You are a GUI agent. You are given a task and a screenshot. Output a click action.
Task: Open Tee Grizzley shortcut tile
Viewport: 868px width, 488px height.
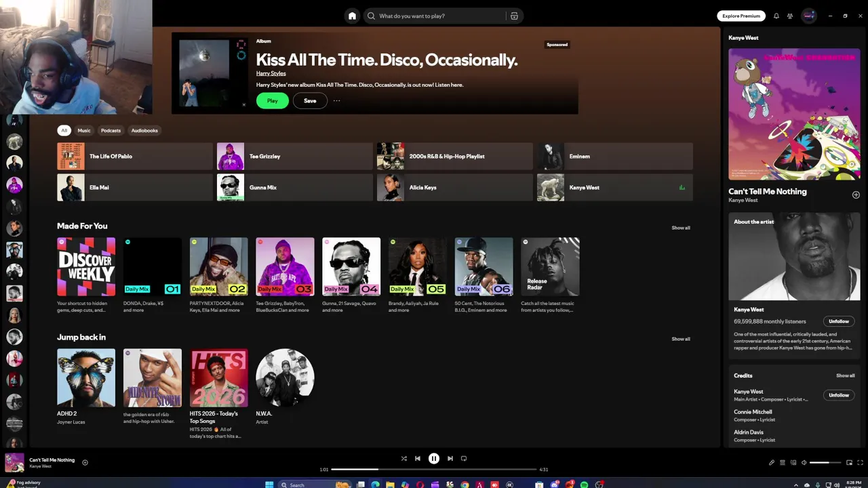pos(295,156)
